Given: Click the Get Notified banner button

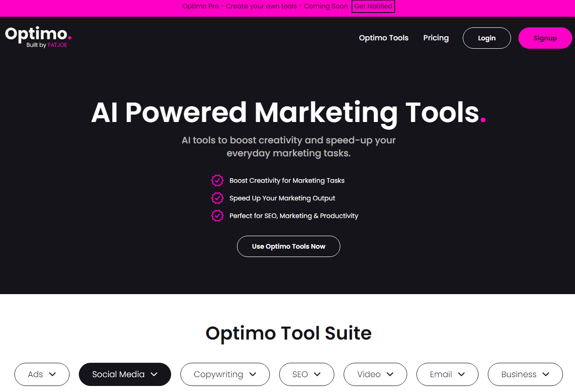Looking at the screenshot, I should [x=373, y=6].
